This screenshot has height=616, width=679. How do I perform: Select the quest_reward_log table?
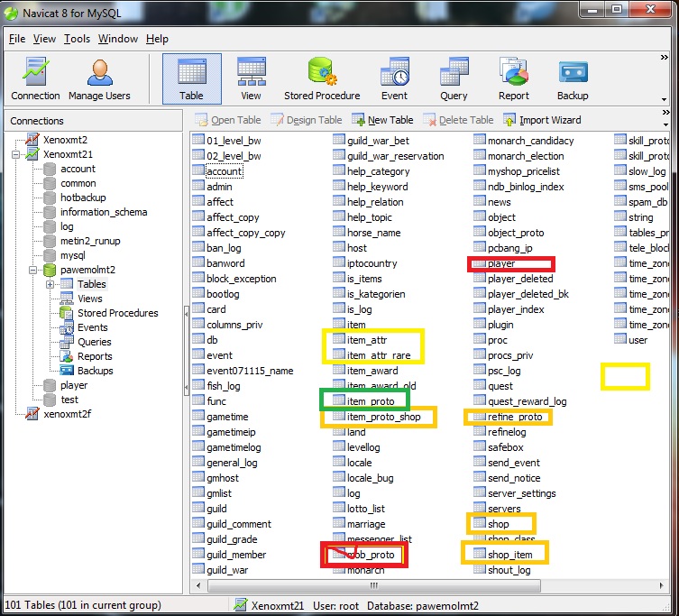pos(527,401)
